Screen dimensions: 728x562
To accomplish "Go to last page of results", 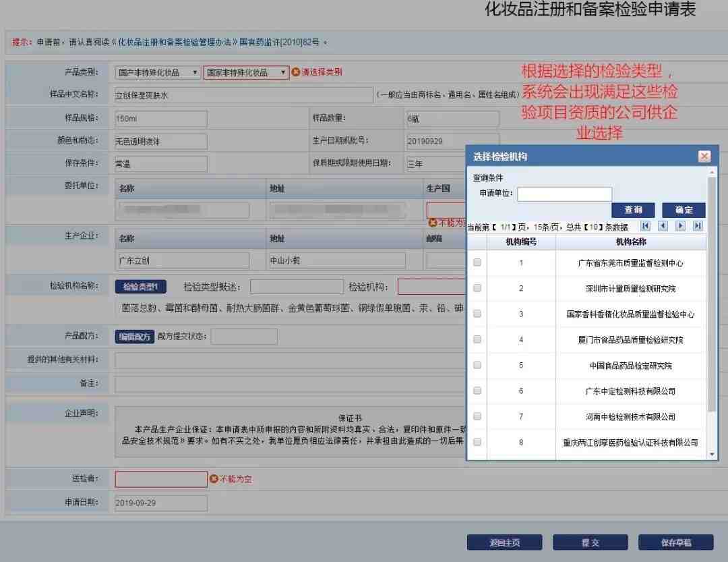I will click(698, 227).
